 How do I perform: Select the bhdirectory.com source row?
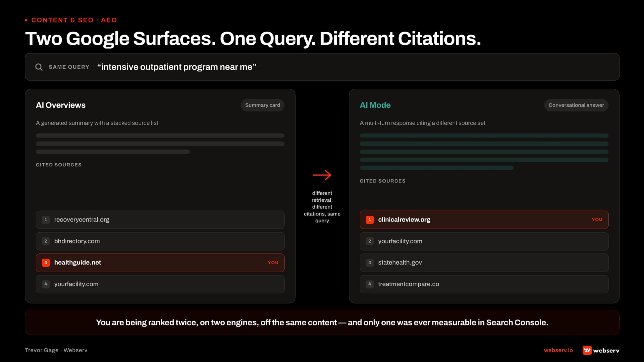point(160,241)
